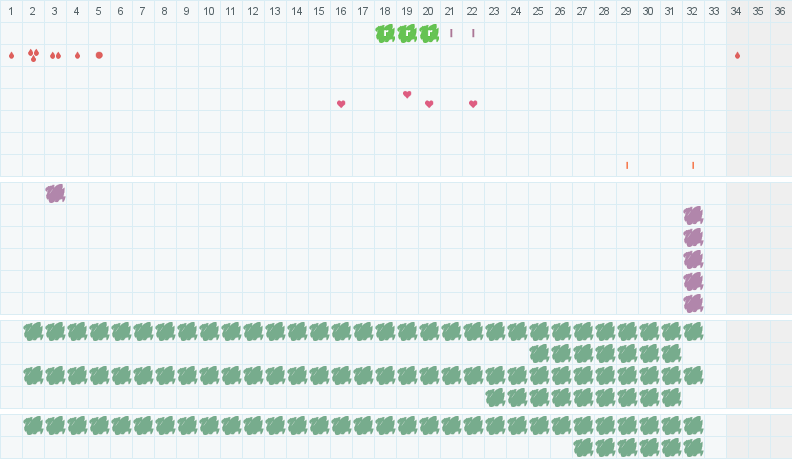This screenshot has width=792, height=459.
Task: Click the heart icon on day 16
Action: pyautogui.click(x=341, y=104)
